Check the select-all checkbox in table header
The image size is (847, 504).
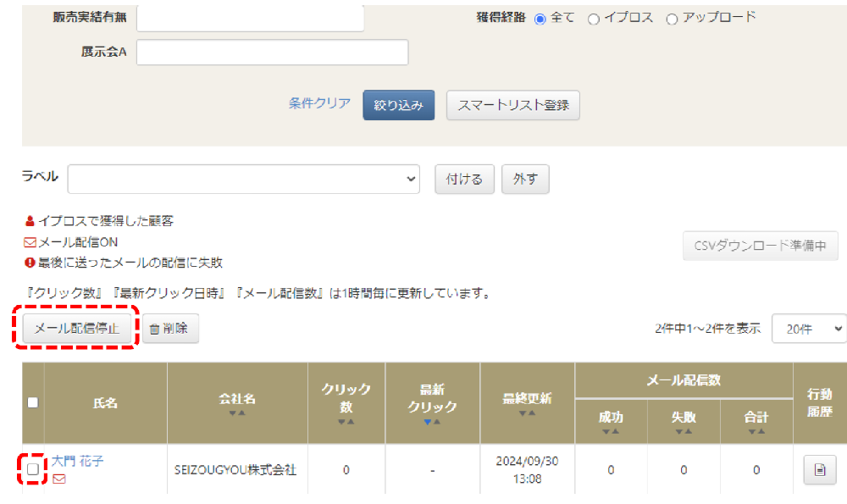[33, 403]
